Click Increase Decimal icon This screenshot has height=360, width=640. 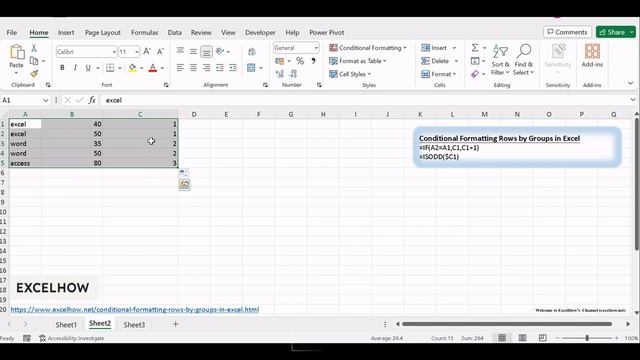pyautogui.click(x=280, y=73)
